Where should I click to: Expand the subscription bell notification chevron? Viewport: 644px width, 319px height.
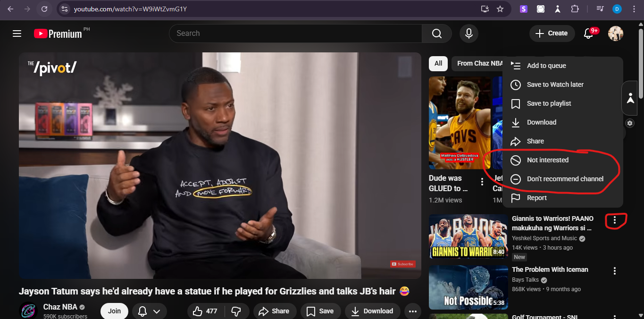tap(158, 311)
